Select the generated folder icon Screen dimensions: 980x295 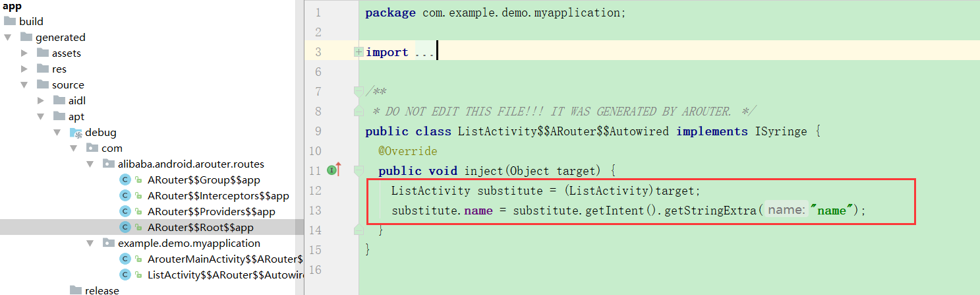26,37
